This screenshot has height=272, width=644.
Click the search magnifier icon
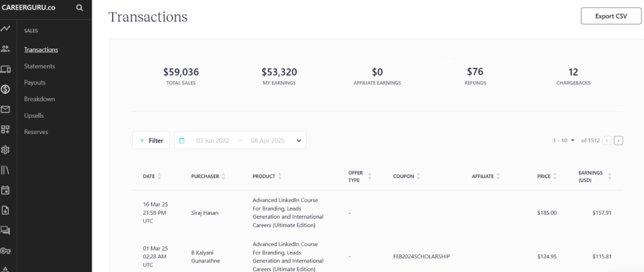tap(79, 8)
